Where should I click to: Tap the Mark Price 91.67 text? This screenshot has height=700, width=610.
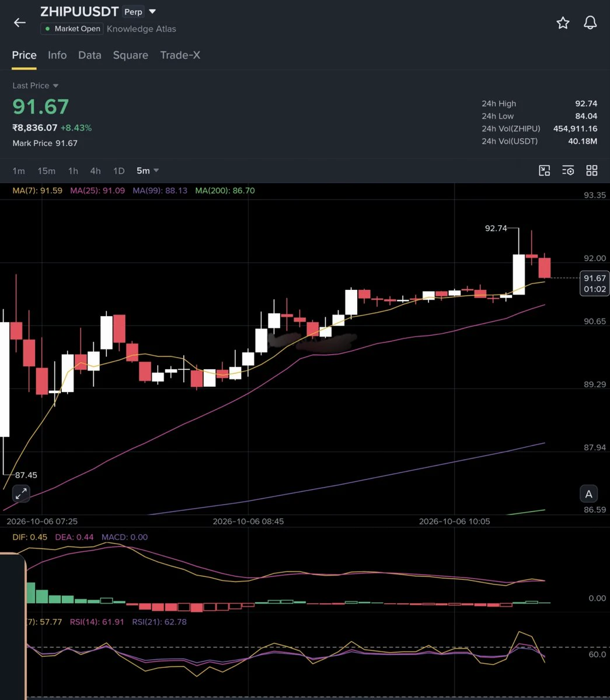point(45,143)
